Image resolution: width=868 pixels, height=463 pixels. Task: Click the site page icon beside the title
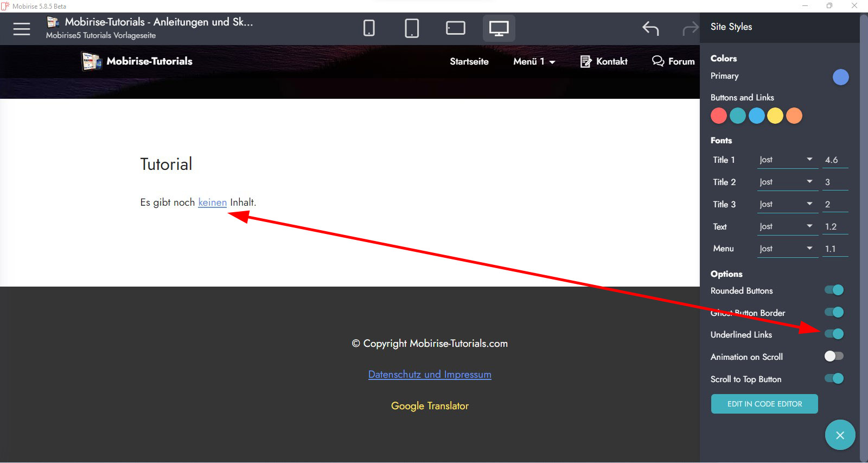pos(53,22)
